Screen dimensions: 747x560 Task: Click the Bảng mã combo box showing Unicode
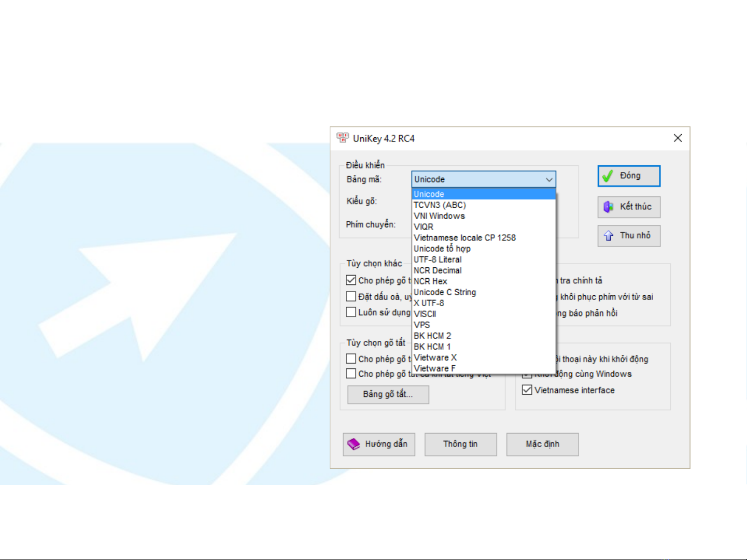pyautogui.click(x=484, y=179)
